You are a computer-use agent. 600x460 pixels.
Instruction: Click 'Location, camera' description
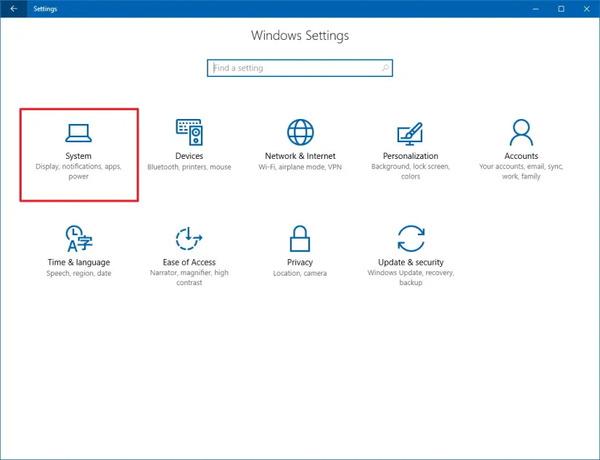[300, 273]
